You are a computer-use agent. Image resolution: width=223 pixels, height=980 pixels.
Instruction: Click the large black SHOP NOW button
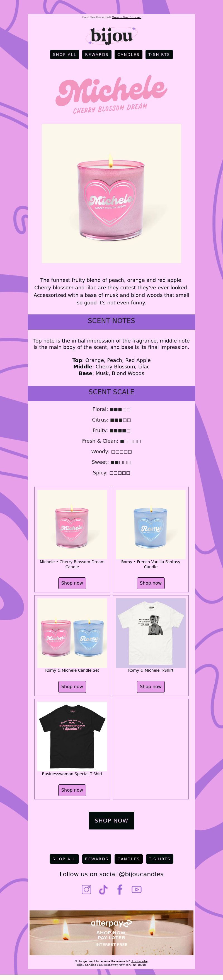111,820
